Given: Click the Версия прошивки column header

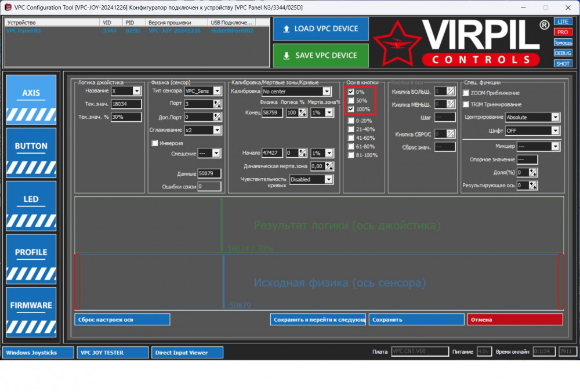Looking at the screenshot, I should point(176,23).
